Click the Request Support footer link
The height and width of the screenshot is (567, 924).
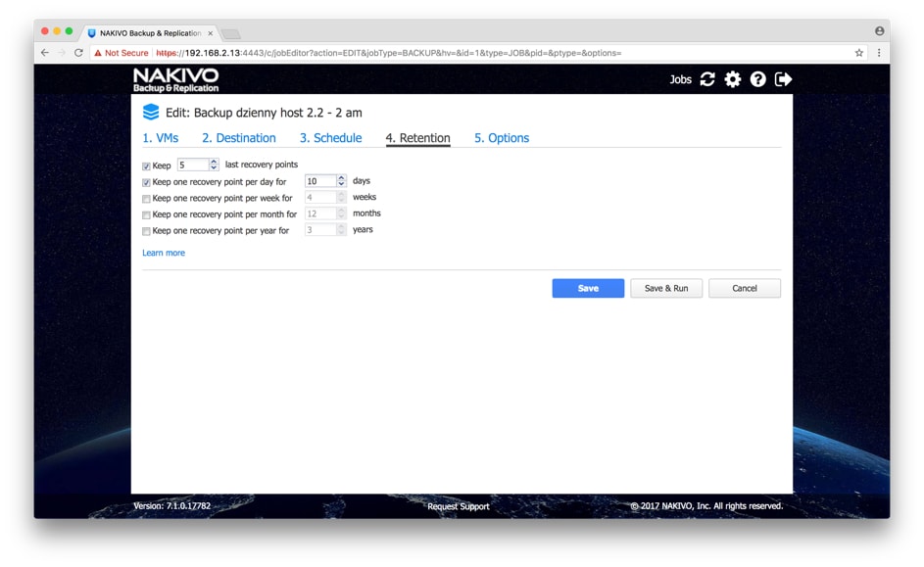click(x=458, y=506)
